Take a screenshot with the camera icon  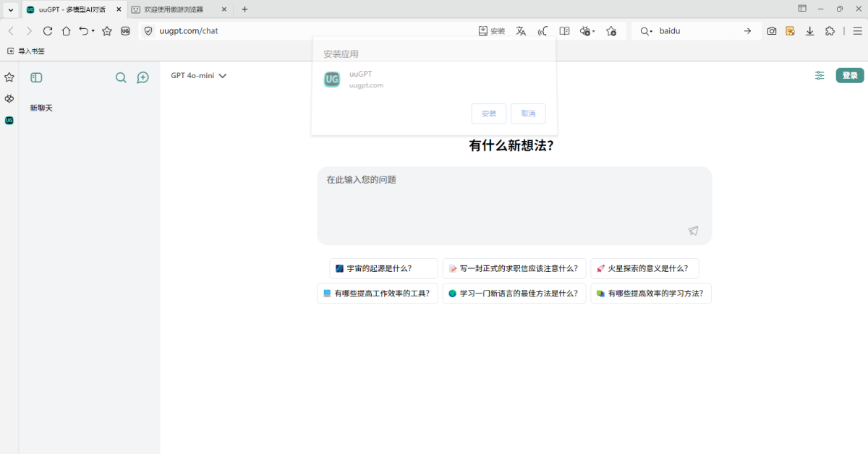pyautogui.click(x=771, y=30)
